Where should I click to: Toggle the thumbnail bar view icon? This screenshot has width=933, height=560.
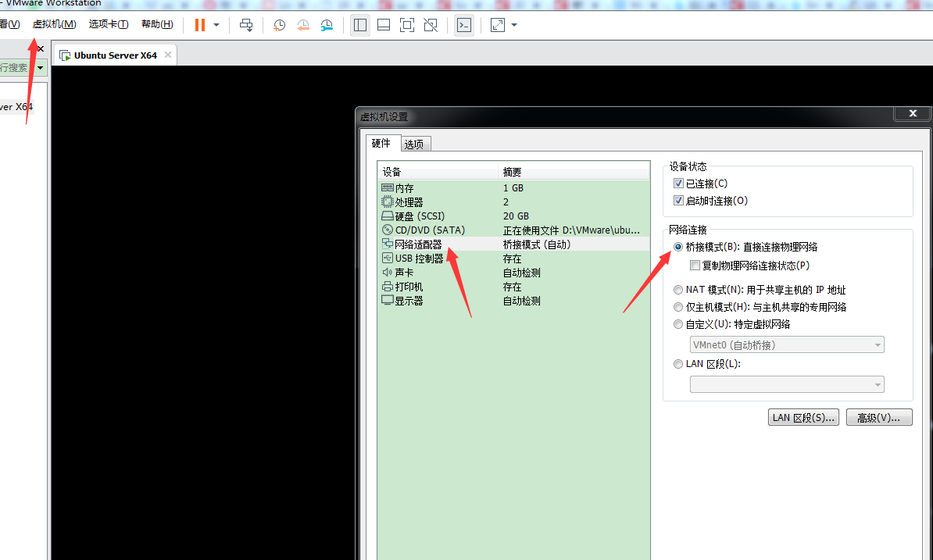click(x=384, y=25)
